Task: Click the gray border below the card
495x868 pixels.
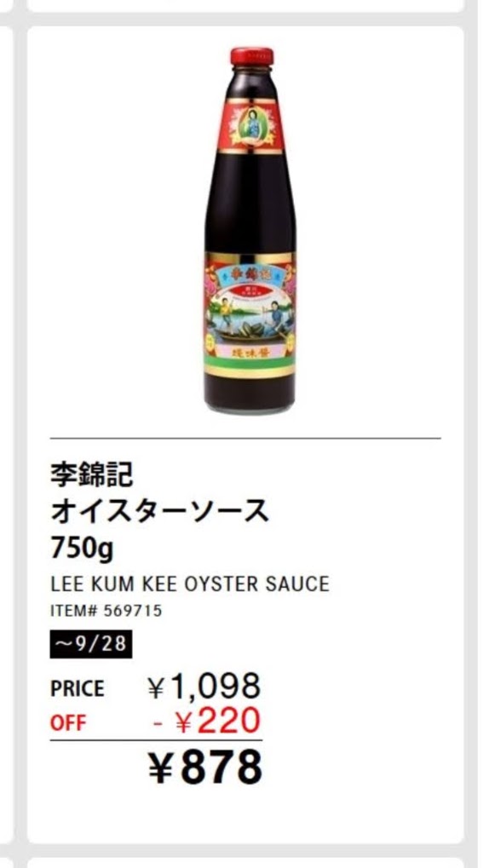Action: (245, 852)
